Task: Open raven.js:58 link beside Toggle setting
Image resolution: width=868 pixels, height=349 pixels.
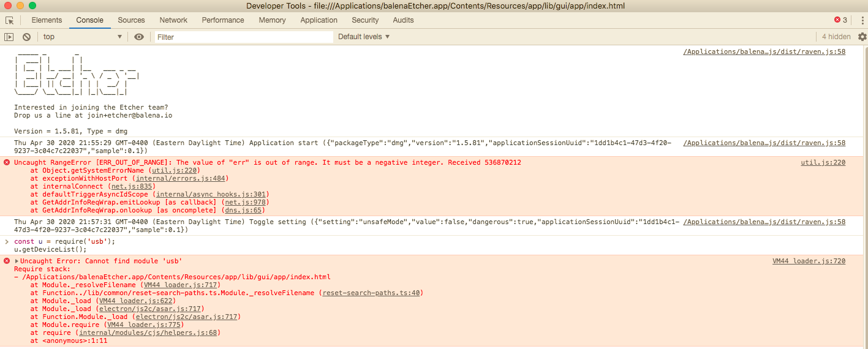Action: tap(764, 222)
